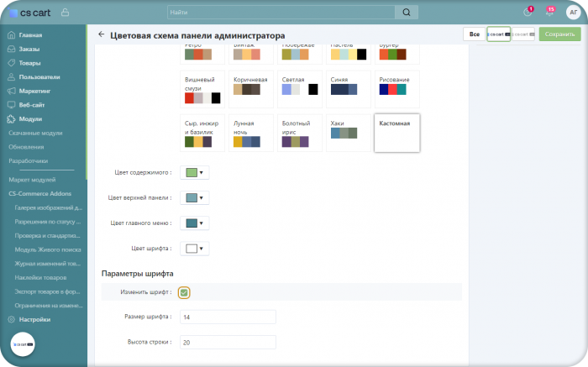Image resolution: width=588 pixels, height=367 pixels.
Task: Open the Веб-сайт menu item
Action: coord(32,105)
